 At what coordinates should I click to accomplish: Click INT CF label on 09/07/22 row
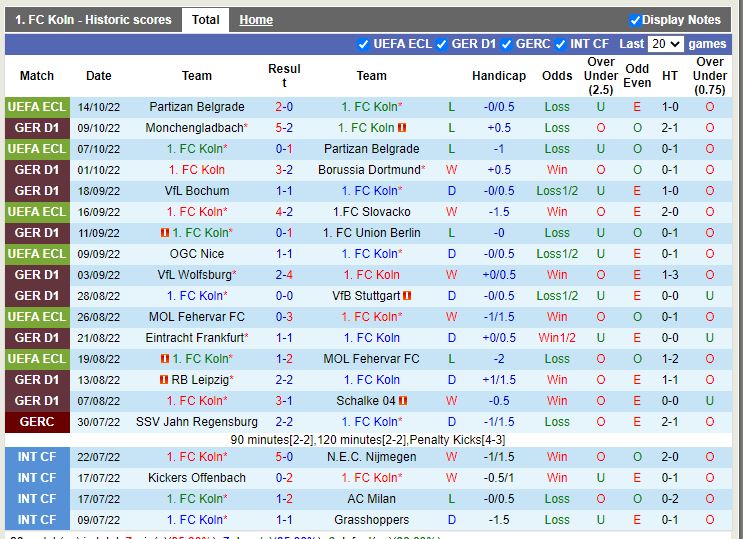click(x=37, y=520)
